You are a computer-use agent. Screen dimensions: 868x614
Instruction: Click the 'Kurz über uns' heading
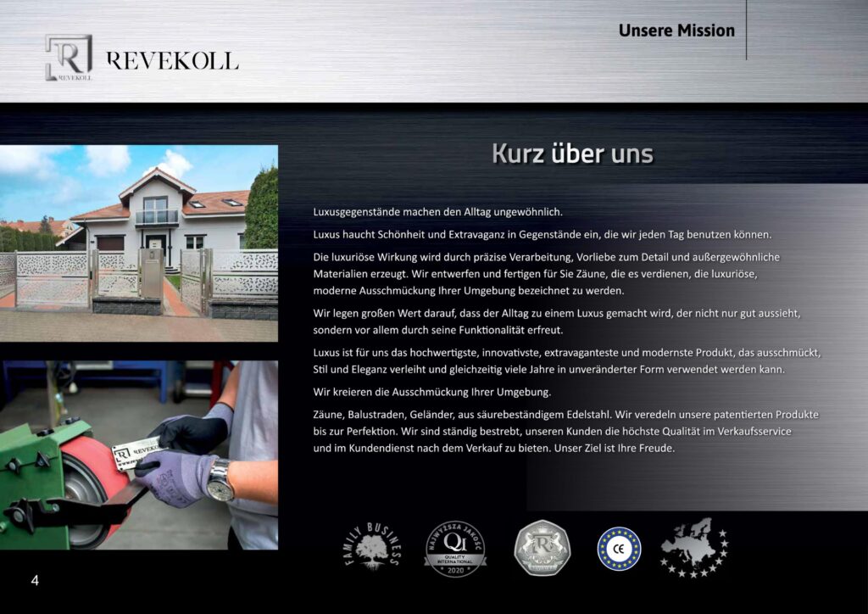click(572, 153)
